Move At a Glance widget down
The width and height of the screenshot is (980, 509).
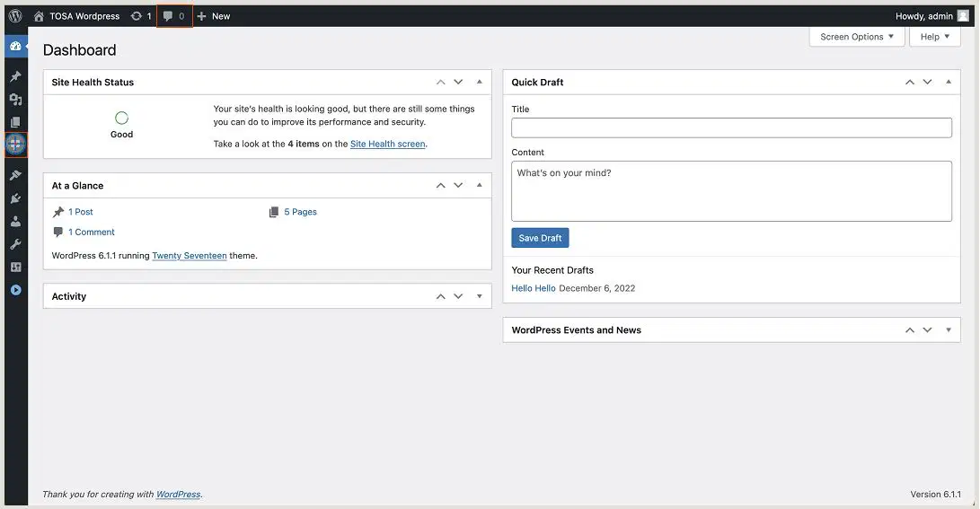(458, 186)
